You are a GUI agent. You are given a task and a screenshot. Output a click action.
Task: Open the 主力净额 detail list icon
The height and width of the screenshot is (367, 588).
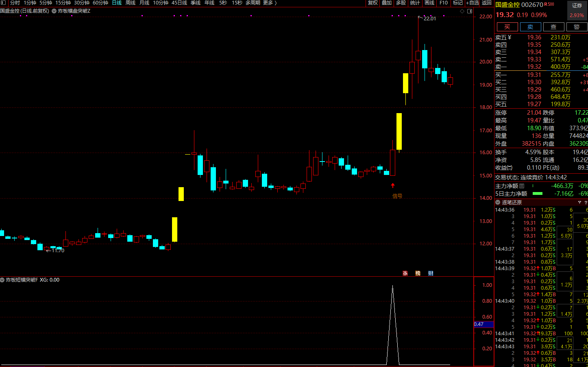click(x=522, y=186)
